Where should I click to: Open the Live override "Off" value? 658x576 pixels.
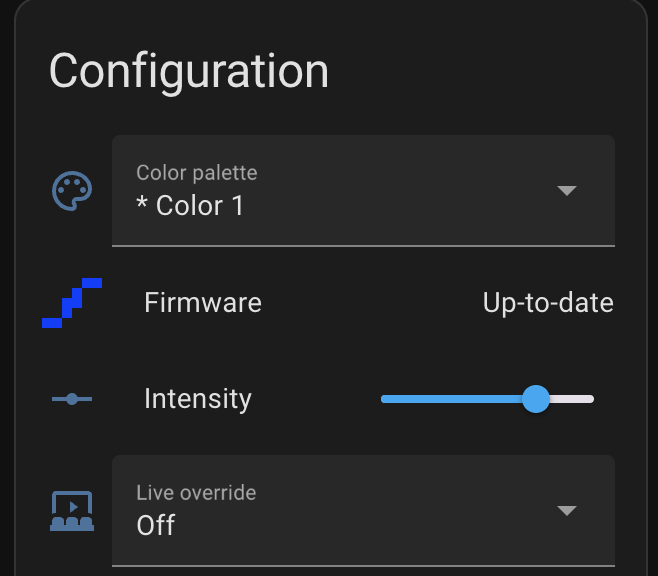pyautogui.click(x=156, y=525)
